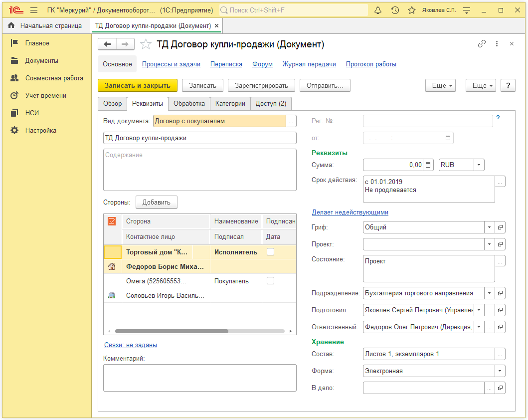528x420 pixels.
Task: Click the horizontal scrollbar of Стороны table
Action: (x=171, y=331)
